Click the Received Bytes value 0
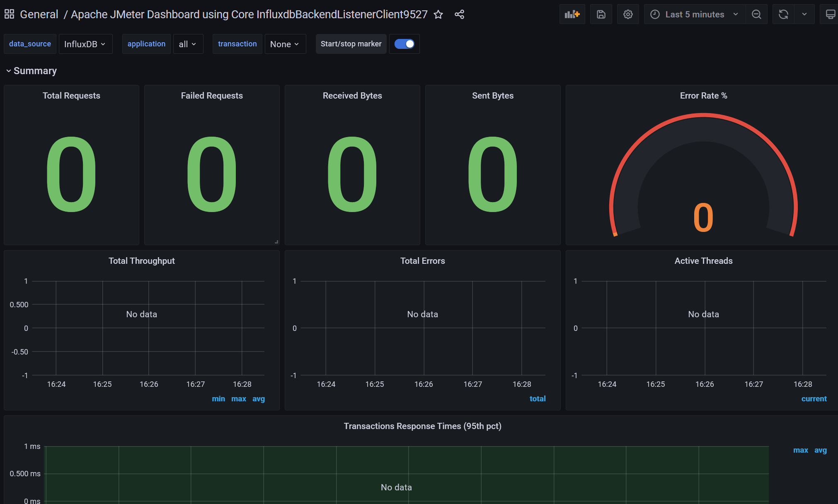This screenshot has height=504, width=838. [x=352, y=174]
